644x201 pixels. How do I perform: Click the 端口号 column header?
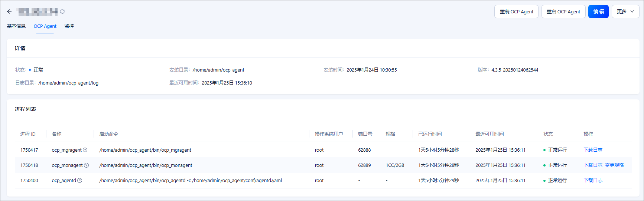(x=365, y=134)
